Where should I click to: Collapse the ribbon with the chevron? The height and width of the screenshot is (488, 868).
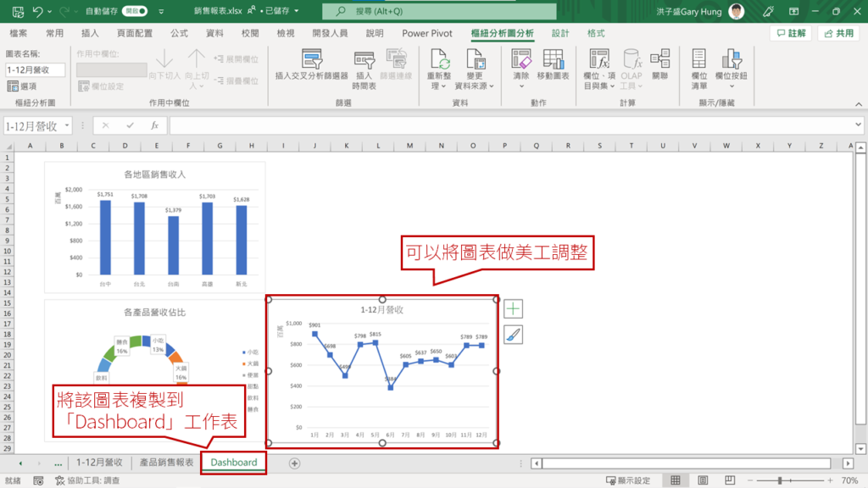859,104
